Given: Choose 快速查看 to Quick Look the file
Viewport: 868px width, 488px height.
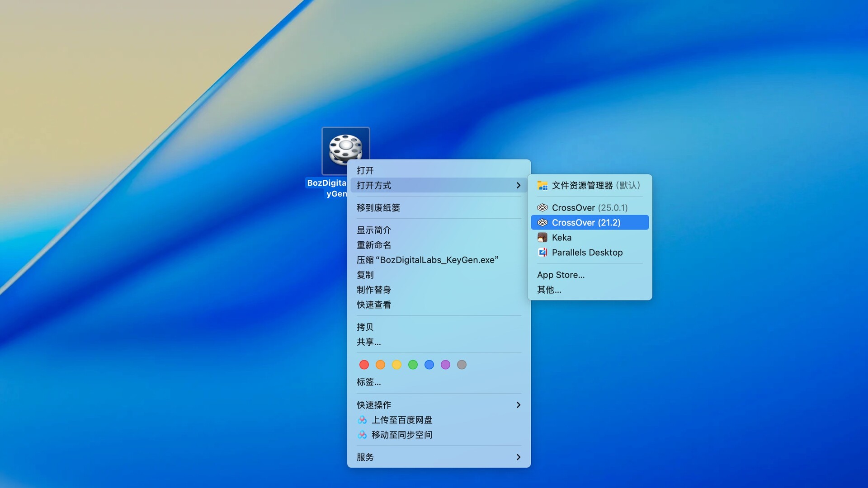Looking at the screenshot, I should (439, 305).
